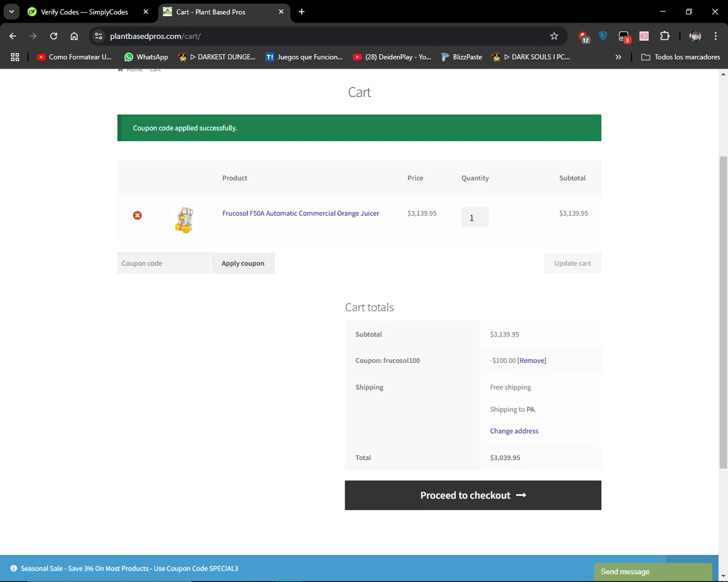Close the Cart - Plant Based Pros tab

(x=281, y=12)
